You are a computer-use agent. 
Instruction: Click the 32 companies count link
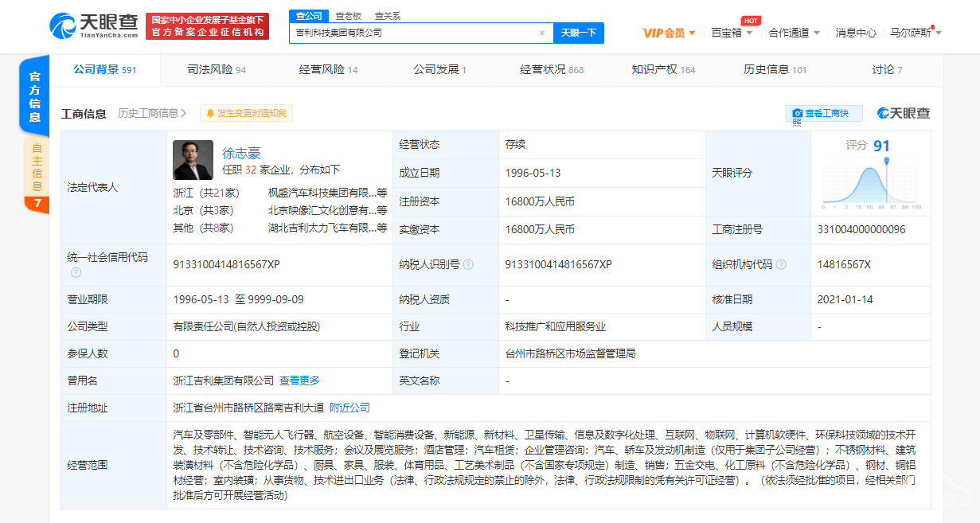tap(251, 170)
